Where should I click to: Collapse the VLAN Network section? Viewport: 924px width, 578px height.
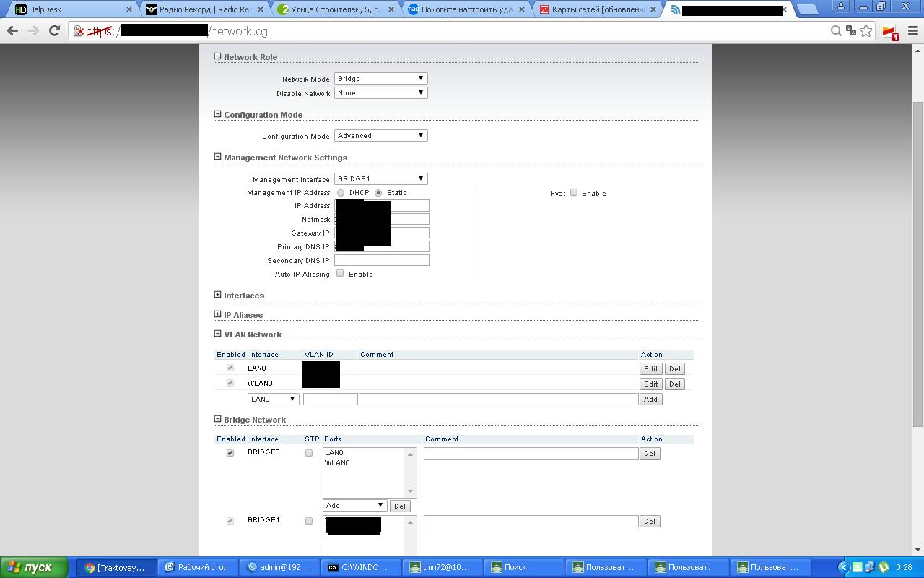coord(218,334)
